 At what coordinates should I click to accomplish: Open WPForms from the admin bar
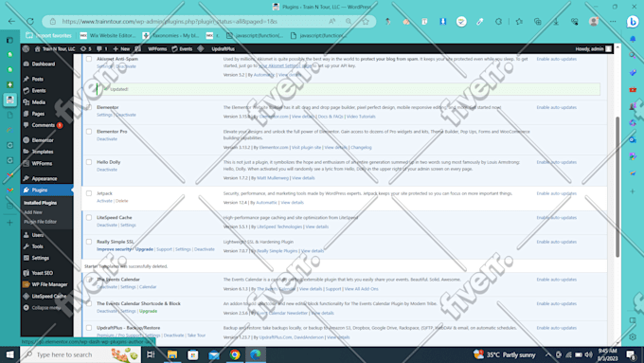pos(157,48)
